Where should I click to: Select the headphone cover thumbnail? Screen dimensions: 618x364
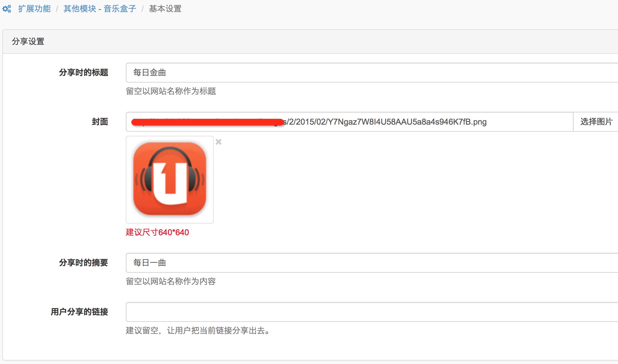(170, 179)
